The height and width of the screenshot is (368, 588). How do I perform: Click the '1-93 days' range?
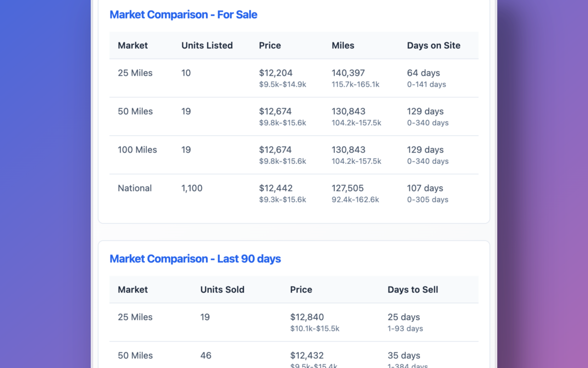coord(405,329)
